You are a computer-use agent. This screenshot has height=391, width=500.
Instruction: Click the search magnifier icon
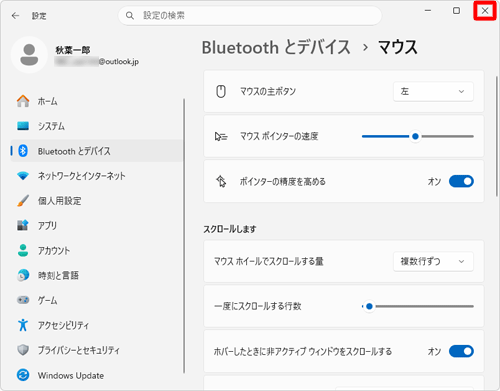(130, 16)
